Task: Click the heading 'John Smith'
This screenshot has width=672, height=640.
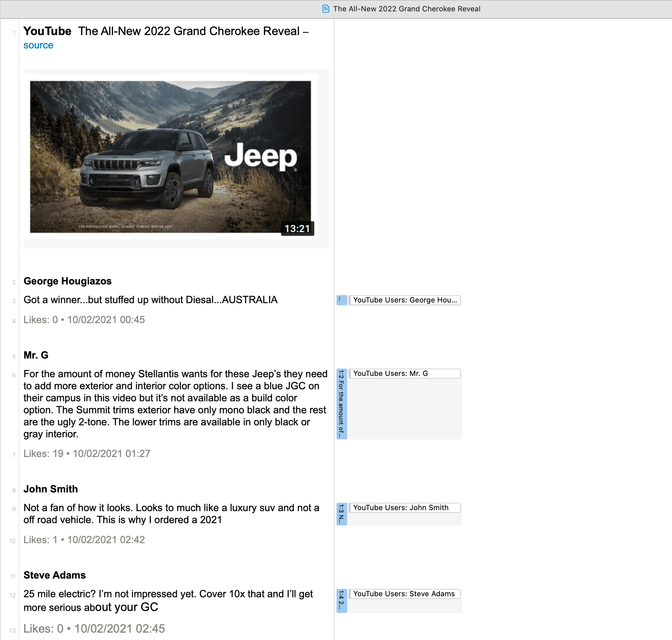Action: click(x=50, y=489)
